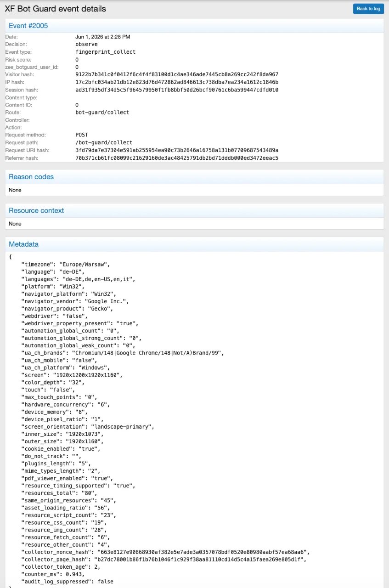Click the languages de-DE,de,en-US,en,it line
Image resolution: width=389 pixels, height=588 pixels.
coord(78,279)
